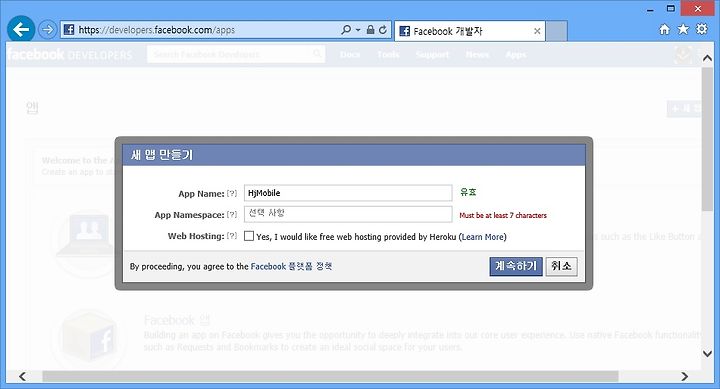Click 'Must be at least 7 characters' message
Image resolution: width=720 pixels, height=389 pixels.
pyautogui.click(x=503, y=215)
